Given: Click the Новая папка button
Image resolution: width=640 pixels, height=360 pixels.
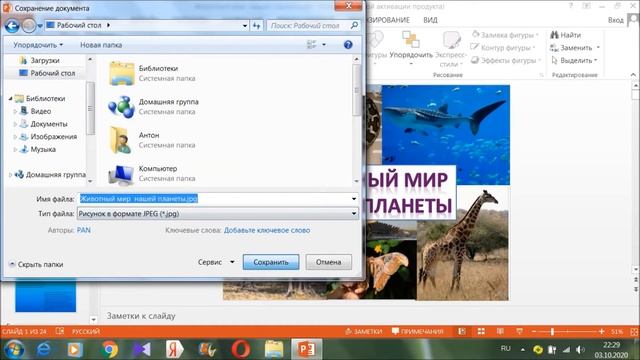Looking at the screenshot, I should pos(101,45).
